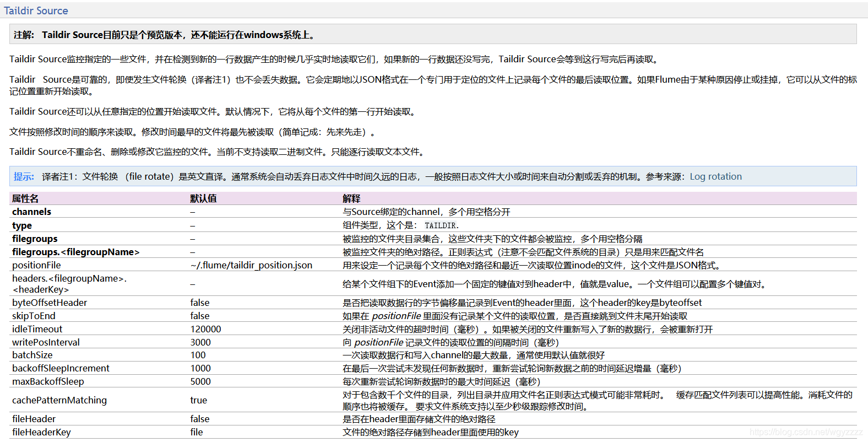Select the cachePatternMatching property name
The image size is (868, 442).
pos(59,400)
